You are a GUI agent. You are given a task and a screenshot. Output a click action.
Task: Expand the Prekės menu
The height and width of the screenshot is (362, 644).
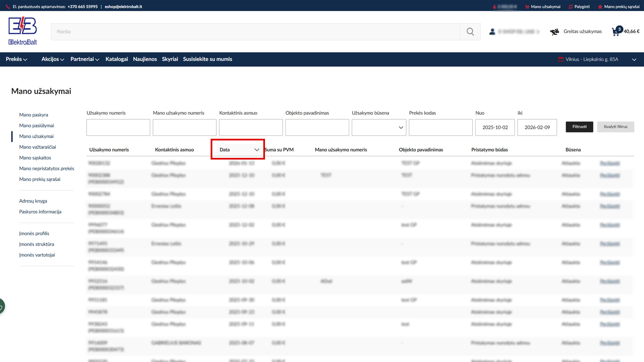(16, 59)
